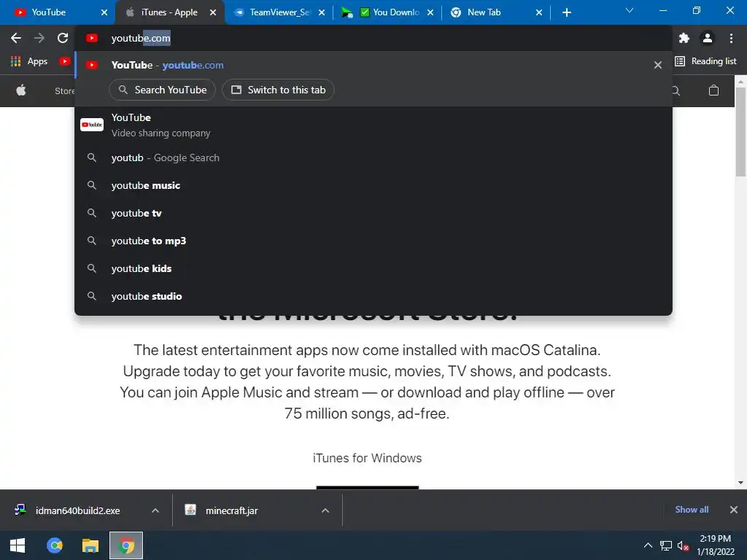Open the Extensions puzzle-piece icon
This screenshot has height=560, width=747.
point(684,38)
